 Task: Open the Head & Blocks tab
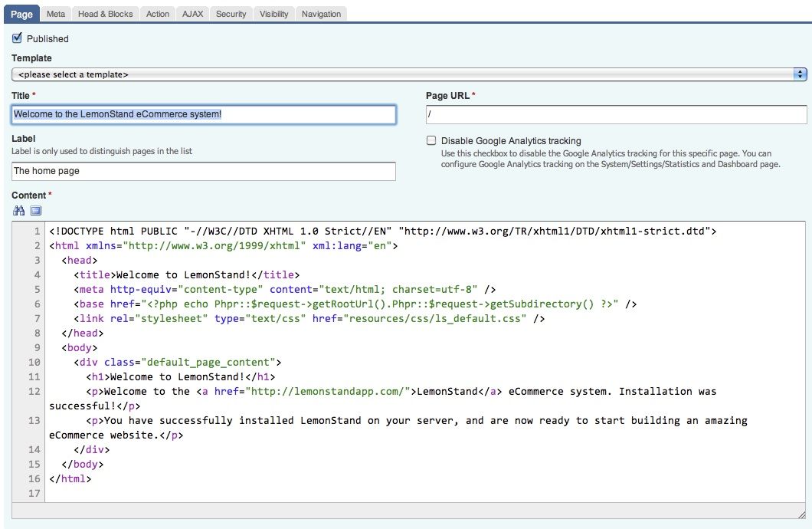click(105, 13)
